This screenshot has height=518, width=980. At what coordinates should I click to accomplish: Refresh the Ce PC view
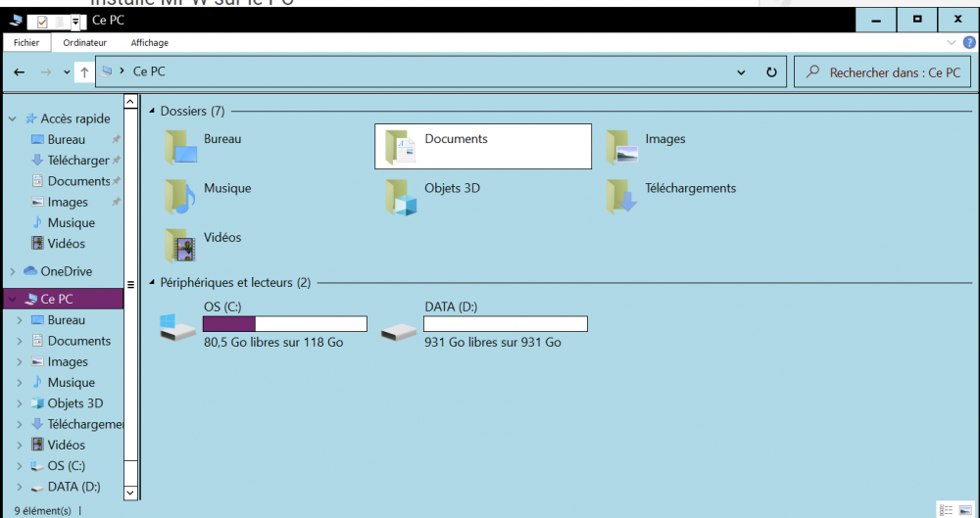point(771,72)
